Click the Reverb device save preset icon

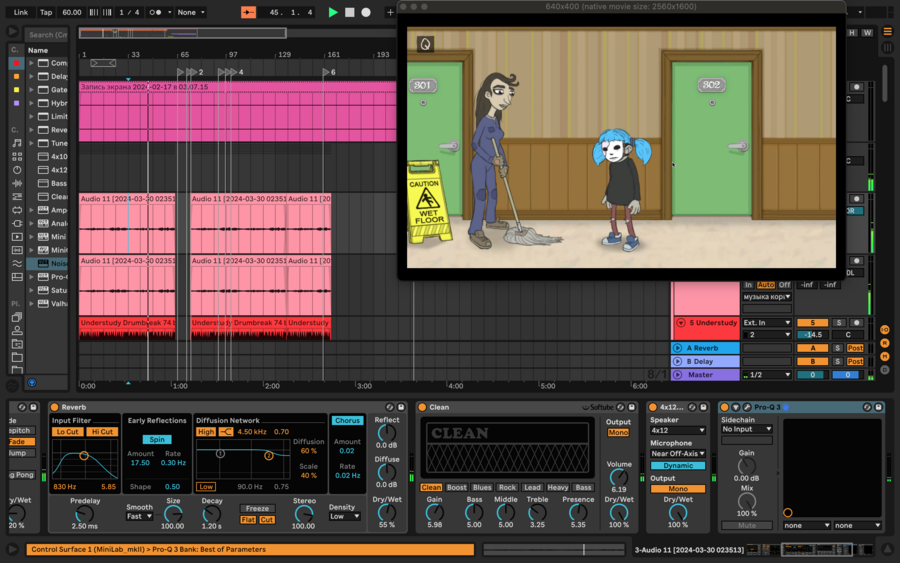coord(402,407)
